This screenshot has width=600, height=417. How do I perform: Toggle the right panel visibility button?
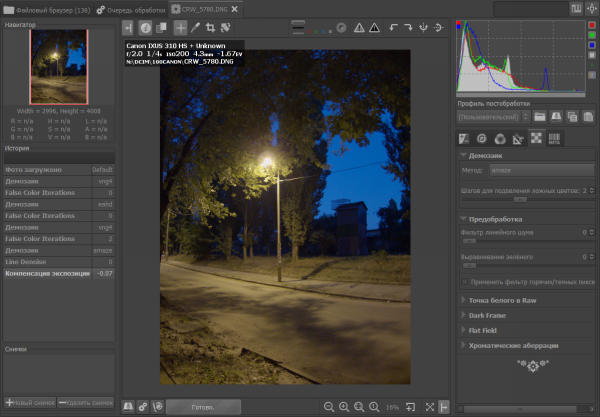[x=444, y=407]
